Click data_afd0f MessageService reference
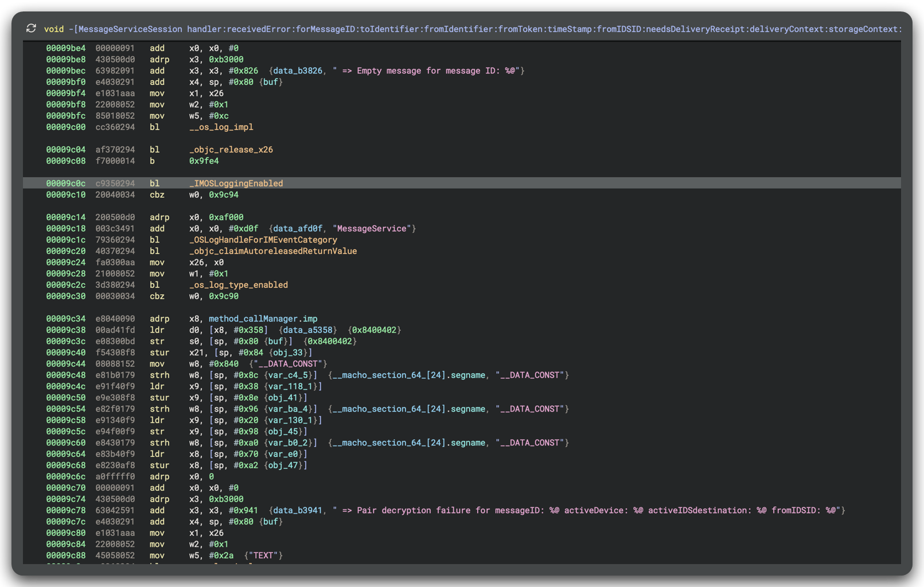The height and width of the screenshot is (587, 924). coord(298,229)
